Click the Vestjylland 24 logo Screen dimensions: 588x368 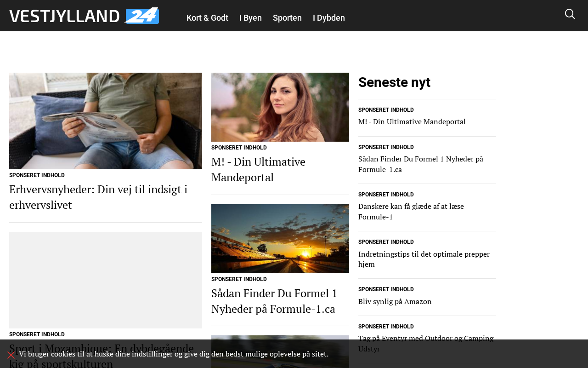click(84, 16)
